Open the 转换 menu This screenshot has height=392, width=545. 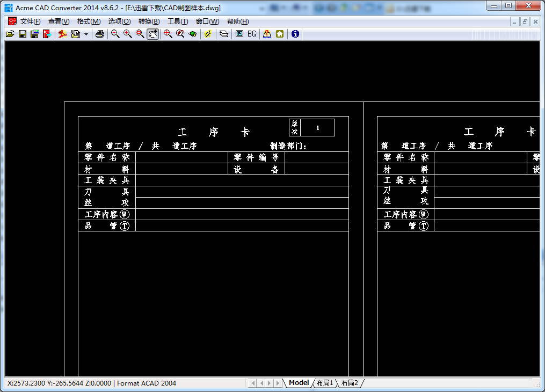pos(148,21)
